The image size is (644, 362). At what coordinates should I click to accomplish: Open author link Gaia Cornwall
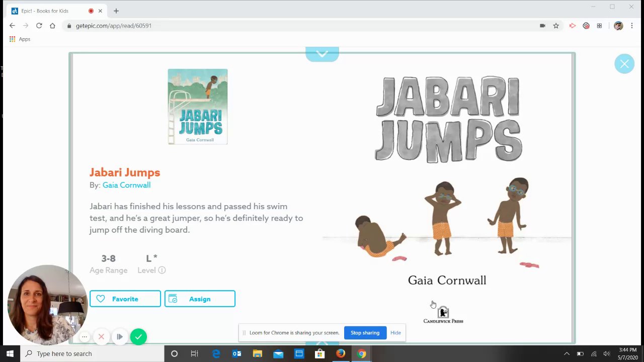point(126,185)
